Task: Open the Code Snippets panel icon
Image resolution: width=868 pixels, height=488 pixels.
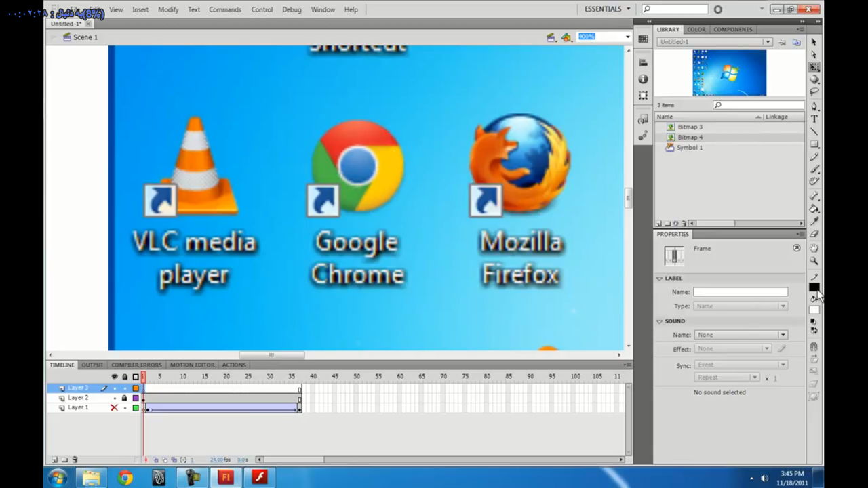Action: tap(643, 119)
